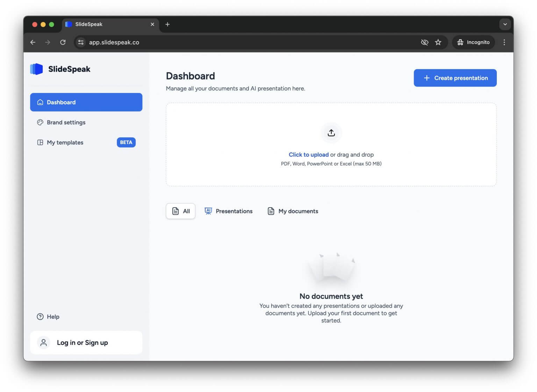Switch to the All documents tab
The height and width of the screenshot is (392, 537).
pos(180,211)
